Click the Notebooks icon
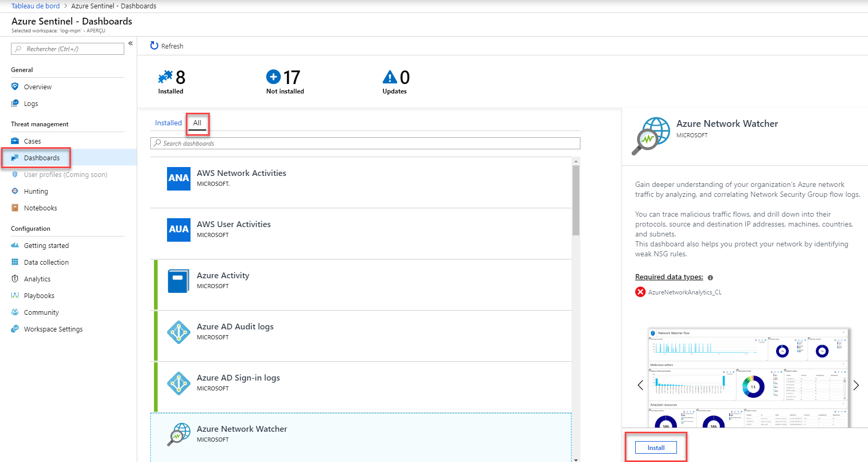Image resolution: width=868 pixels, height=462 pixels. [15, 208]
